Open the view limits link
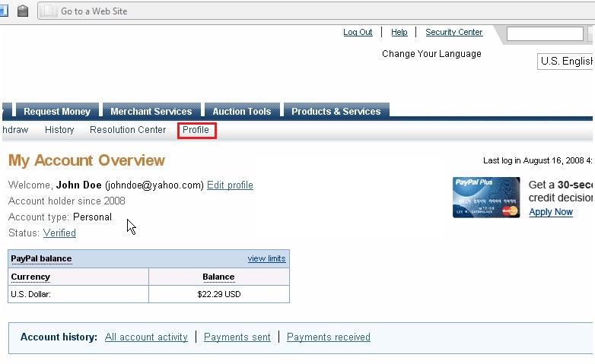 pos(266,258)
